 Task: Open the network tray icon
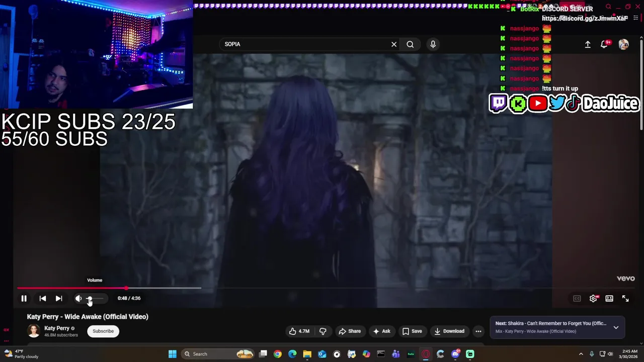pos(603,354)
